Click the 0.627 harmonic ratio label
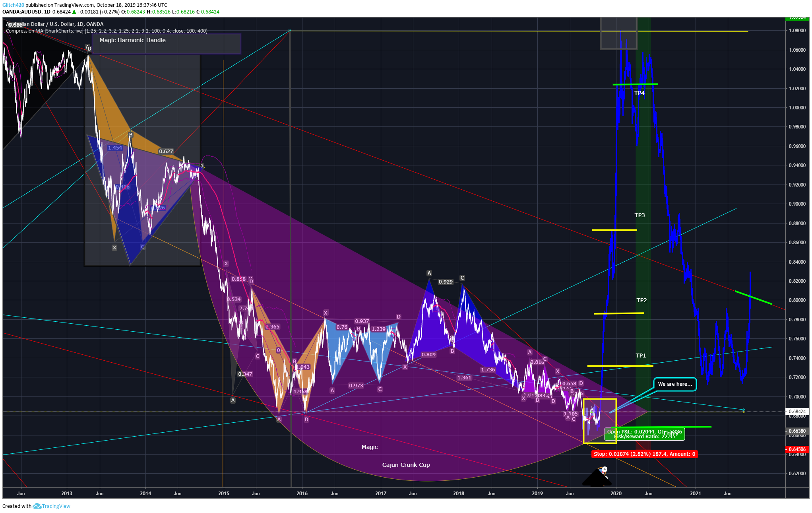The width and height of the screenshot is (812, 513). click(x=166, y=151)
